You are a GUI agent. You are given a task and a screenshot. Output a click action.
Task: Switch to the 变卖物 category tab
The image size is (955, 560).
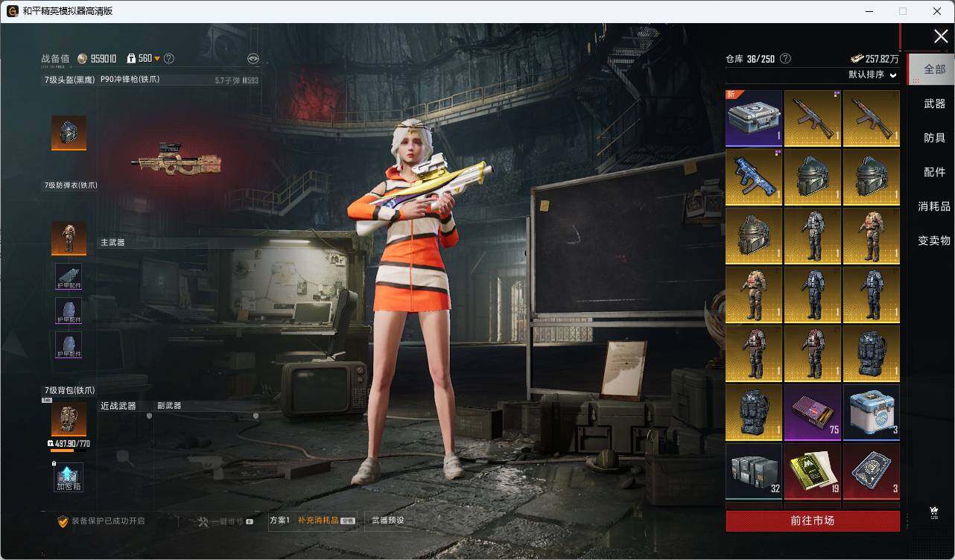(934, 241)
